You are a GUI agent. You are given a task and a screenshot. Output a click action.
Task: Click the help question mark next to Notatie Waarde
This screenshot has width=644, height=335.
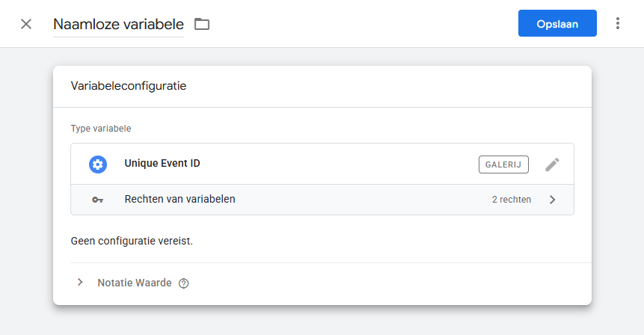pos(184,283)
